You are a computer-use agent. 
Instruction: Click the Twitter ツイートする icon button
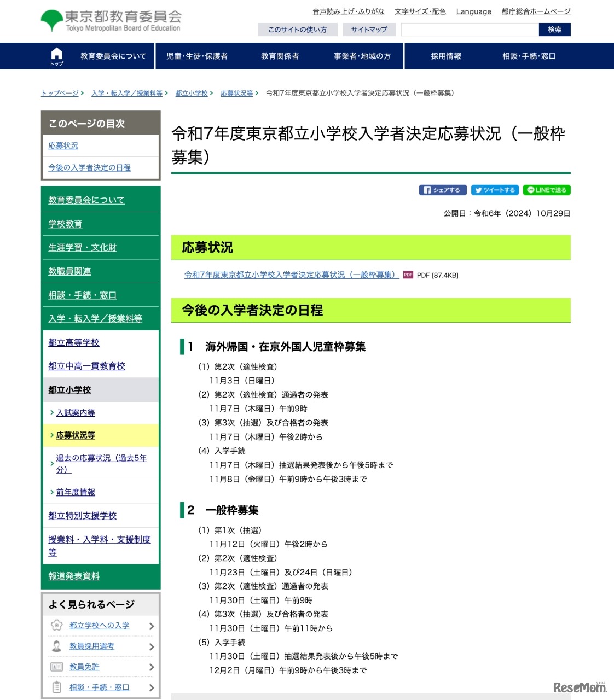[494, 190]
